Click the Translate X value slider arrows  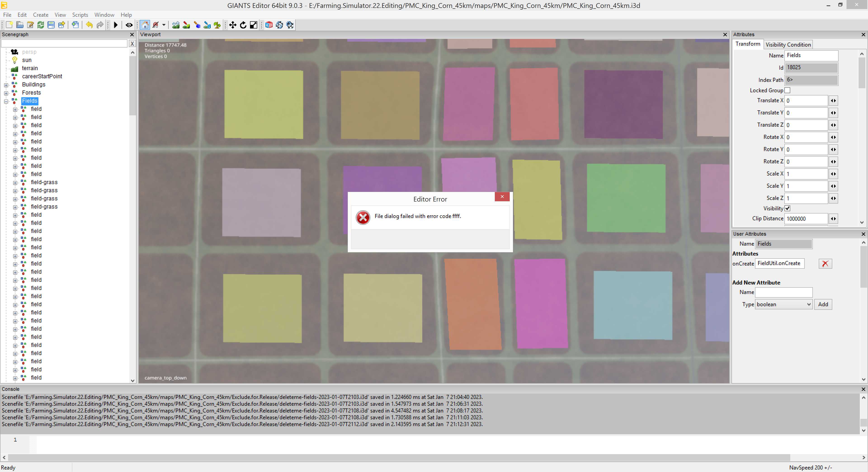pyautogui.click(x=833, y=101)
